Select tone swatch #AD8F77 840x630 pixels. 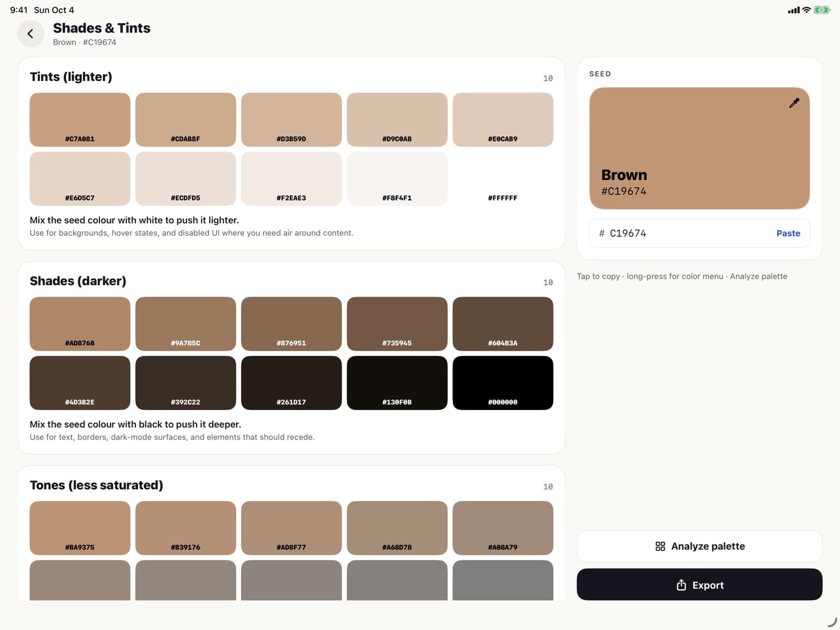291,528
